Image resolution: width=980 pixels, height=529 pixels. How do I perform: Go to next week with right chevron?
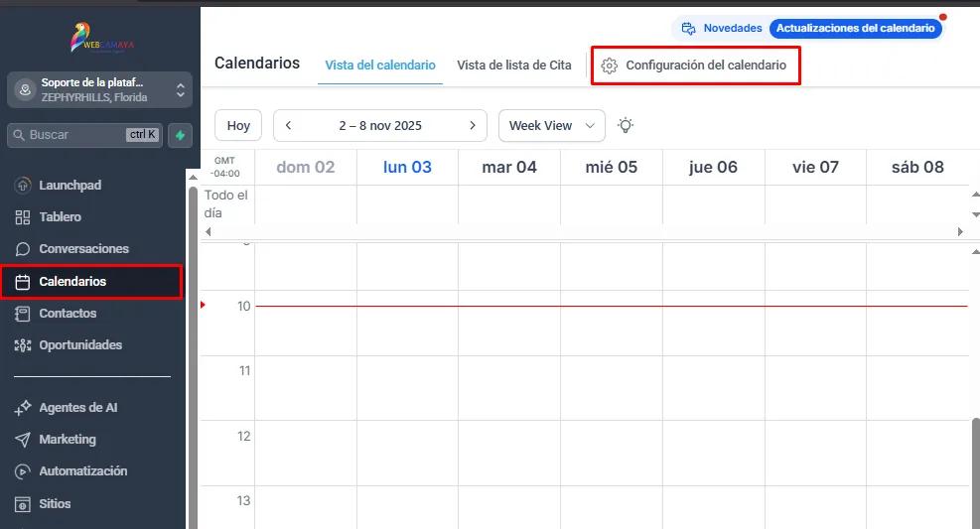pos(473,125)
